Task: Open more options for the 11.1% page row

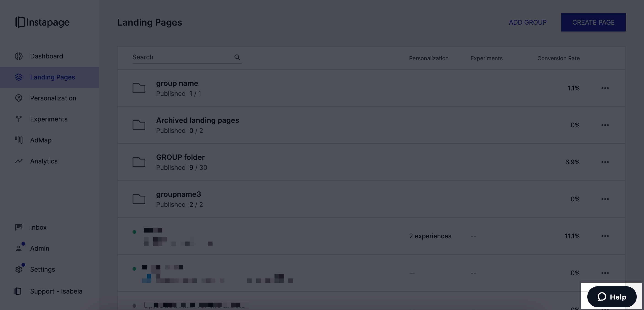Action: [x=605, y=236]
